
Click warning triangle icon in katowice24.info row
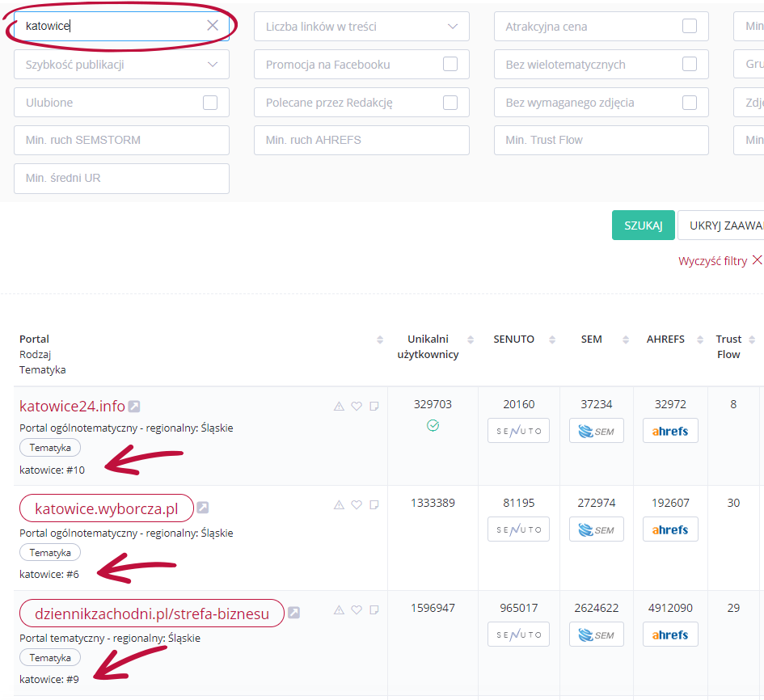pyautogui.click(x=339, y=406)
